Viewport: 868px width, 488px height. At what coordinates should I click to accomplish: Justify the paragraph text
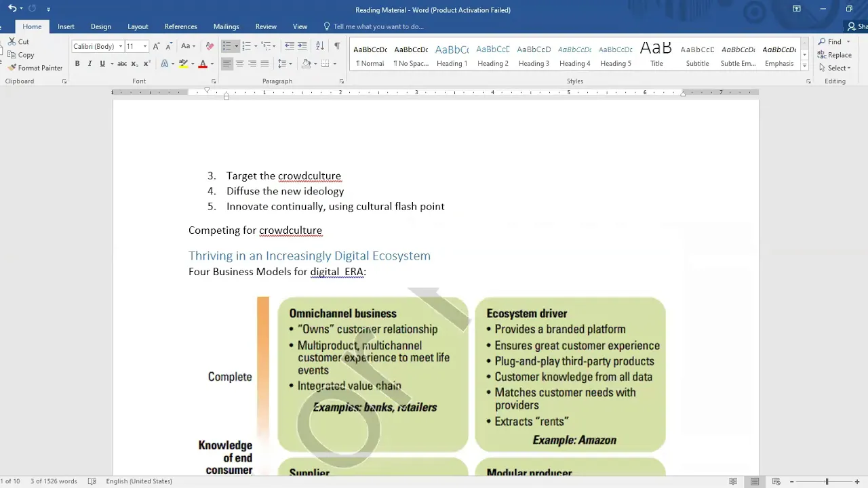point(264,64)
